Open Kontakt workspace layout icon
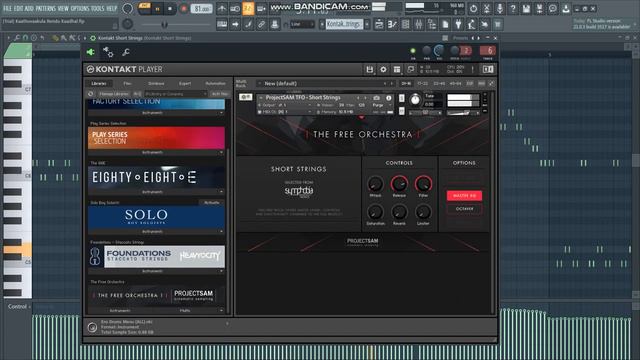Viewport: 640px width, 360px height. tap(397, 69)
